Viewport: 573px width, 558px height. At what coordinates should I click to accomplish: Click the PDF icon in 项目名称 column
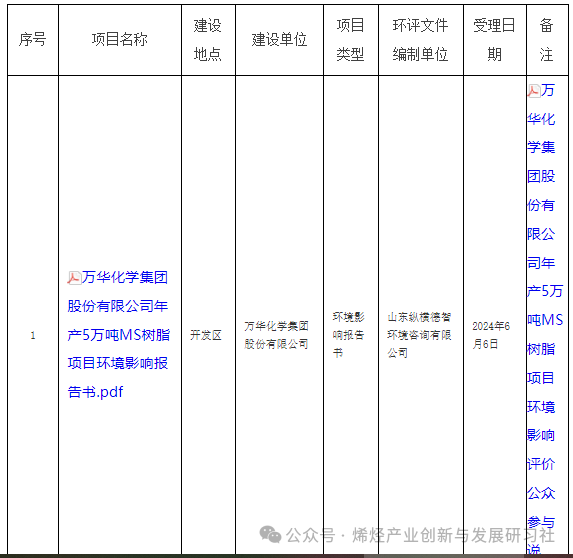[74, 278]
